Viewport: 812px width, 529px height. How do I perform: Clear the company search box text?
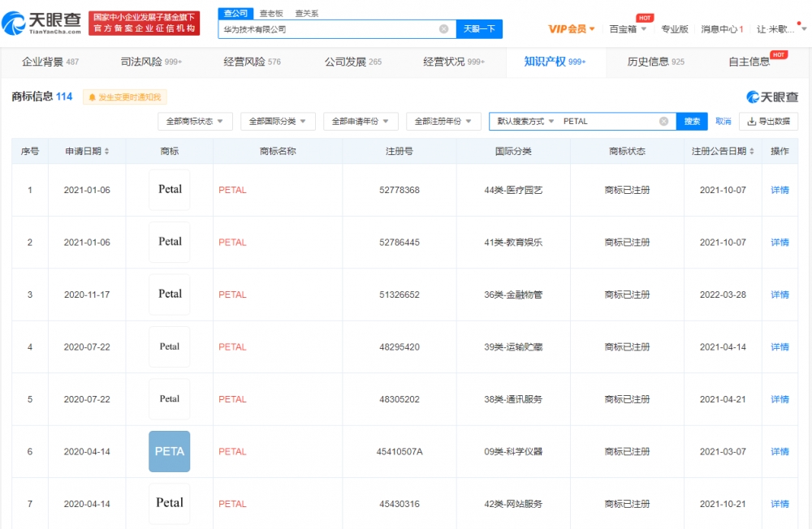click(x=444, y=29)
